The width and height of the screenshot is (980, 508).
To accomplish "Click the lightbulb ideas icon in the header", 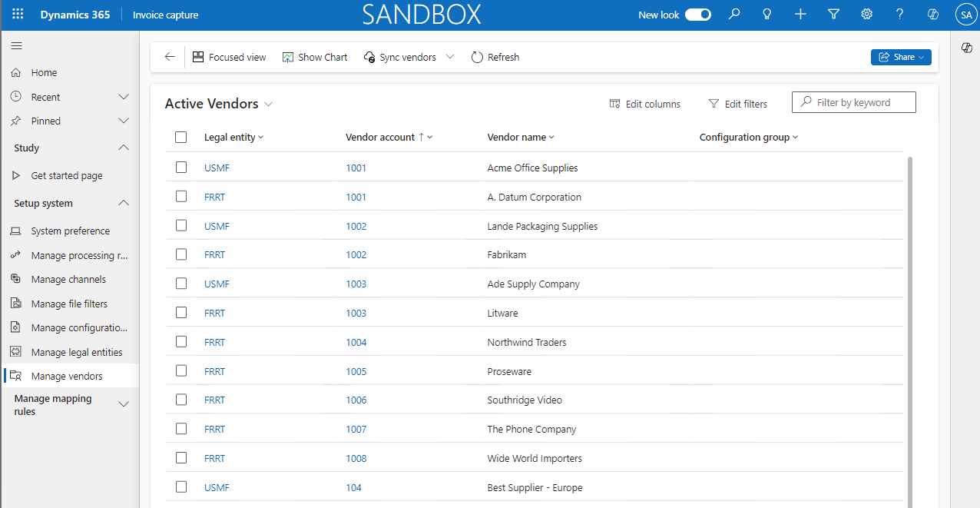I will click(766, 14).
